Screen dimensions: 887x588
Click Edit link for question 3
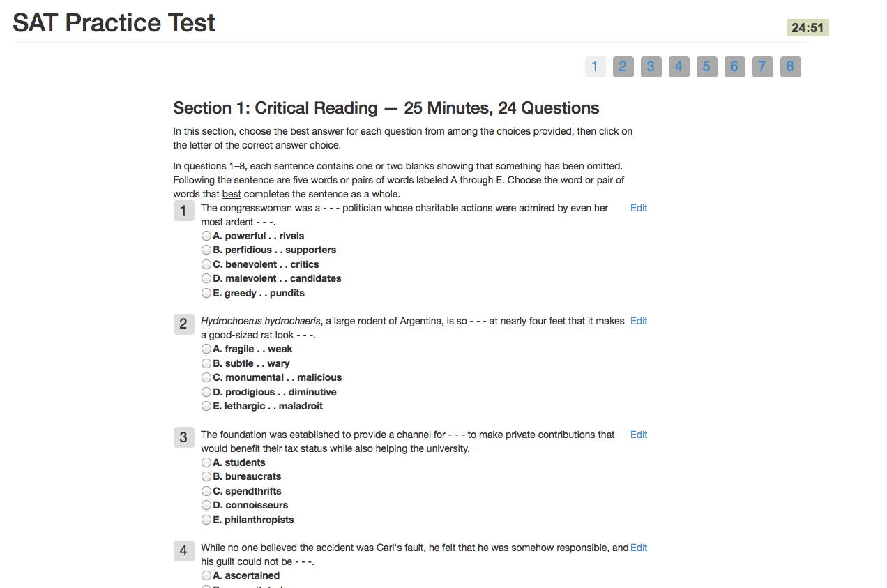coord(639,435)
